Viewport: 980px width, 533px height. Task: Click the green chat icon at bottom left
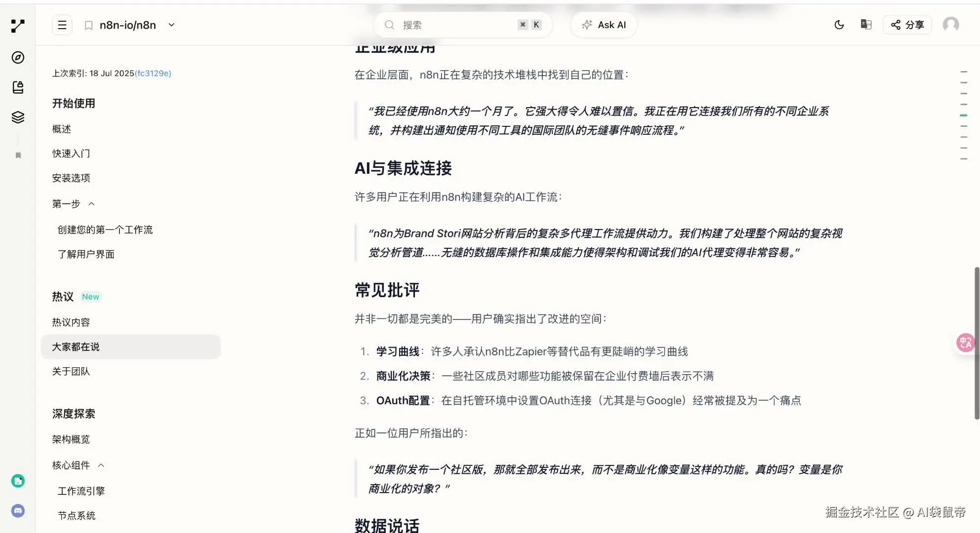(x=18, y=480)
